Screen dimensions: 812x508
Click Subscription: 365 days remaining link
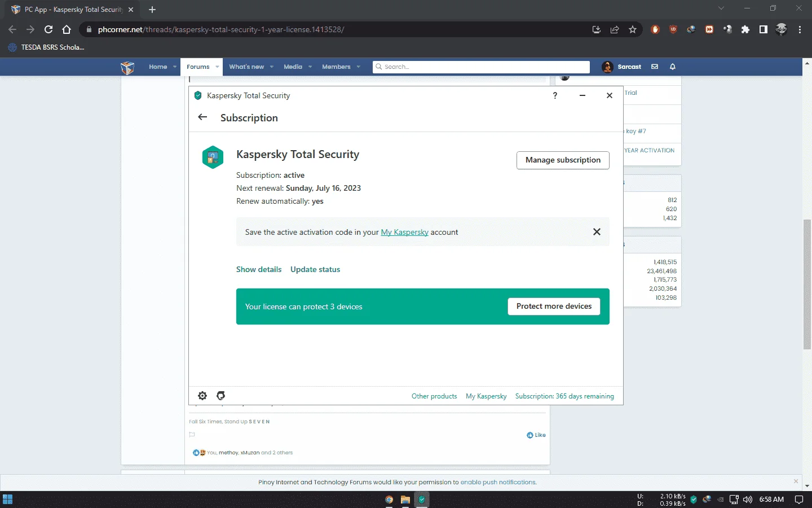[x=564, y=396]
